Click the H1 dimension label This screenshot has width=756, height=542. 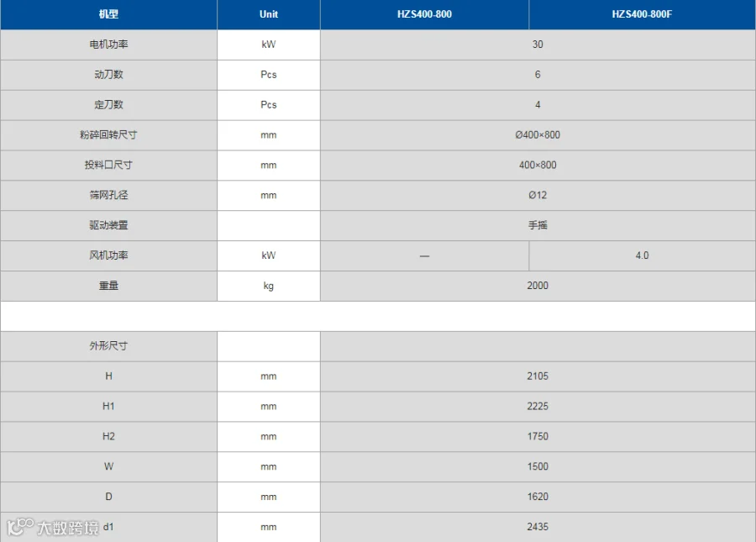tap(108, 406)
